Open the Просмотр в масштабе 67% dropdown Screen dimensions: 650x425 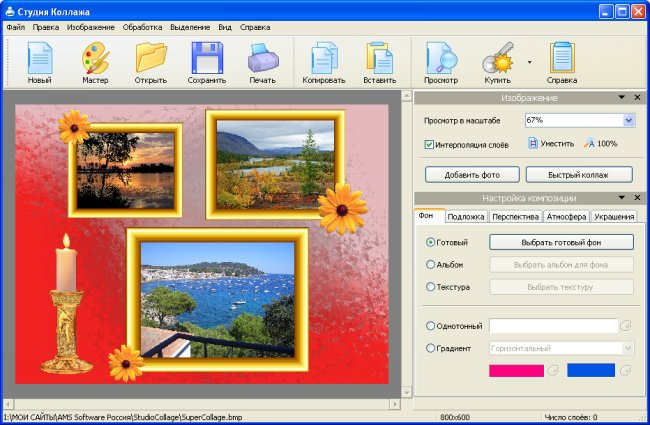629,120
